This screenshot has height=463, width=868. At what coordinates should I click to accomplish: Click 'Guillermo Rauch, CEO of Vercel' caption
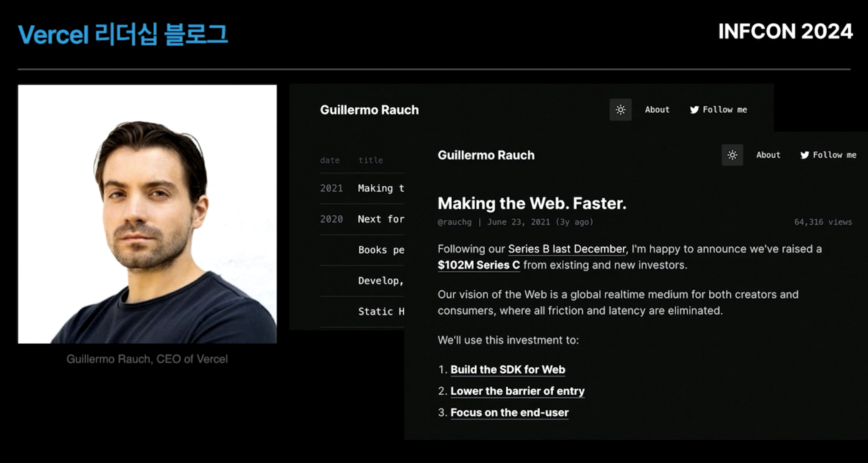tap(147, 359)
